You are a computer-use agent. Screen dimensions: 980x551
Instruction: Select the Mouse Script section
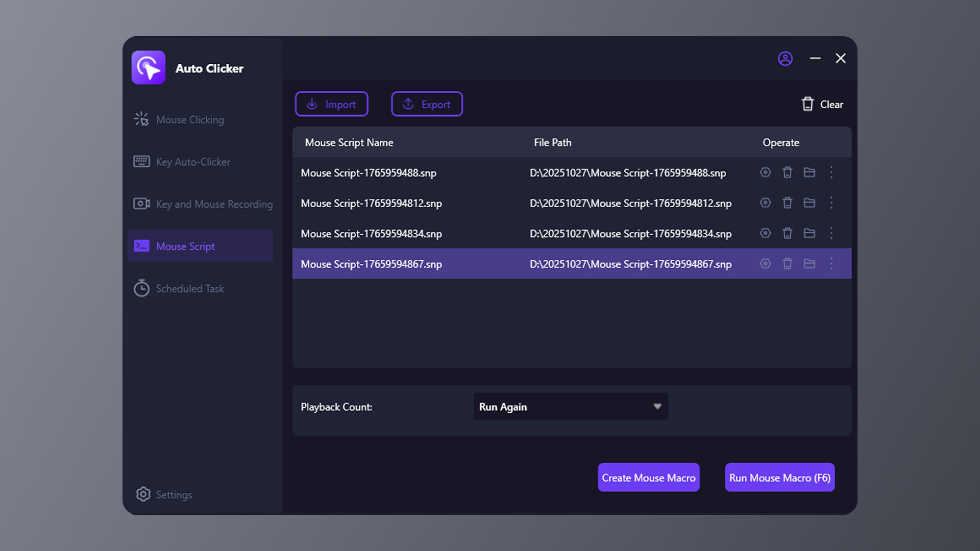(185, 246)
